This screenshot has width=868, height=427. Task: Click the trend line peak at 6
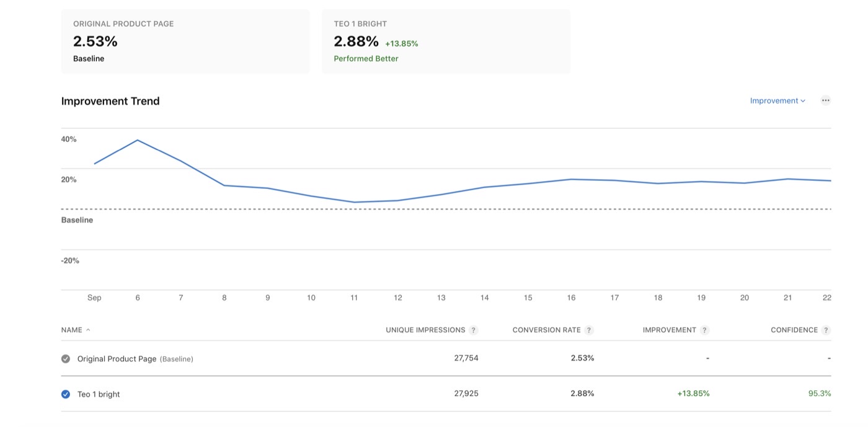click(x=137, y=140)
